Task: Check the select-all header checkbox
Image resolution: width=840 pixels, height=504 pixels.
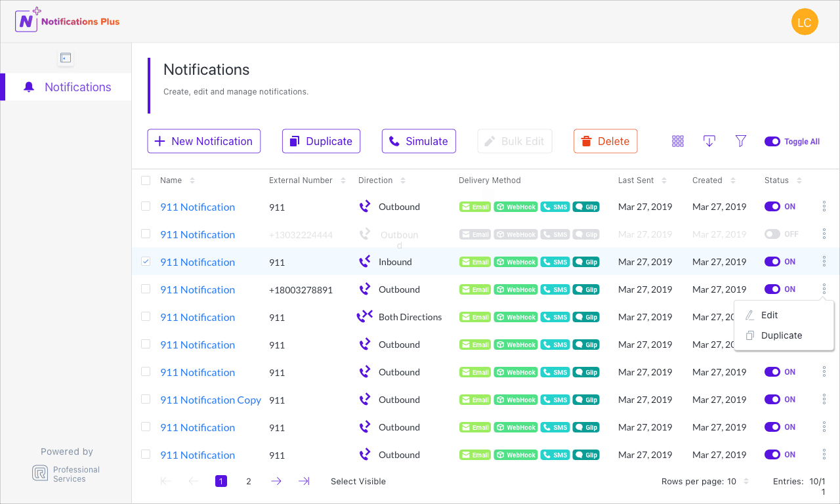Action: click(146, 180)
